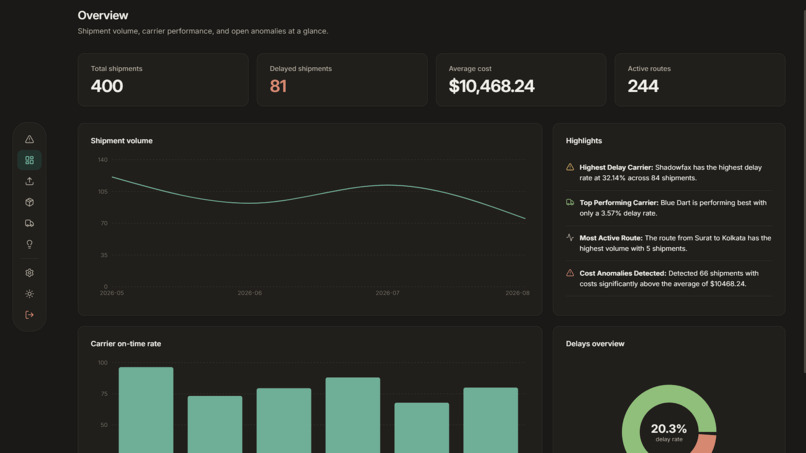Open the lightbulb insights icon in sidebar
Screen dimensions: 806x453
[29, 244]
